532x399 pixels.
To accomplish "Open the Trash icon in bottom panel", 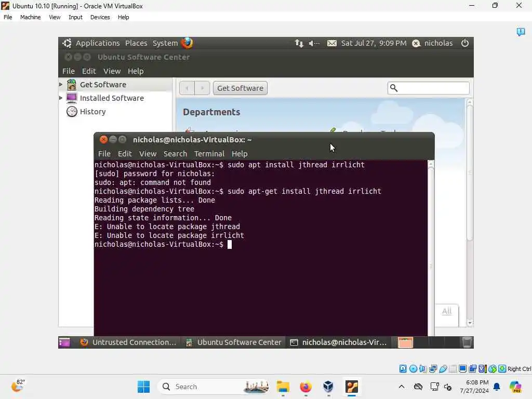I will [x=467, y=342].
